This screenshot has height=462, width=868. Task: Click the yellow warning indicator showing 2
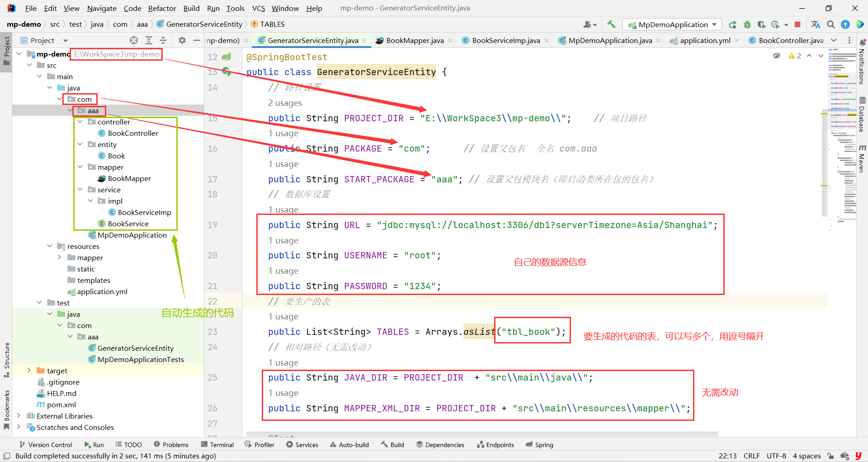coord(794,56)
